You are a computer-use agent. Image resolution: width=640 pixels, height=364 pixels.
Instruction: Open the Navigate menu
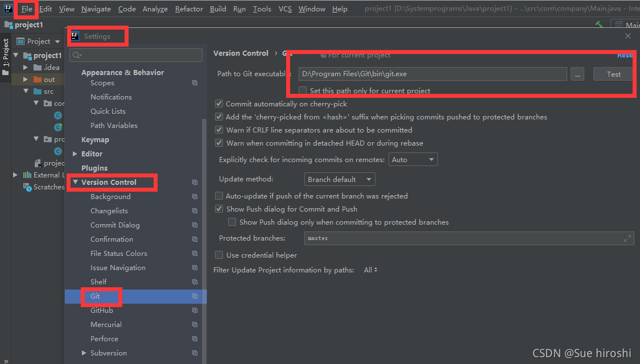click(x=96, y=9)
